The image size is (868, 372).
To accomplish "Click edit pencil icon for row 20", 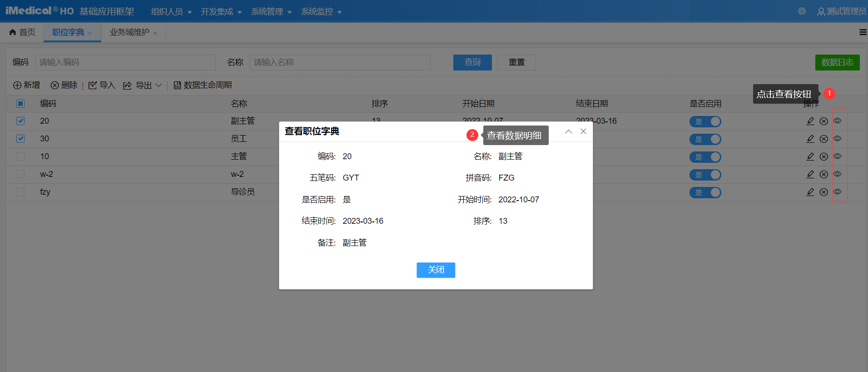I will 810,121.
